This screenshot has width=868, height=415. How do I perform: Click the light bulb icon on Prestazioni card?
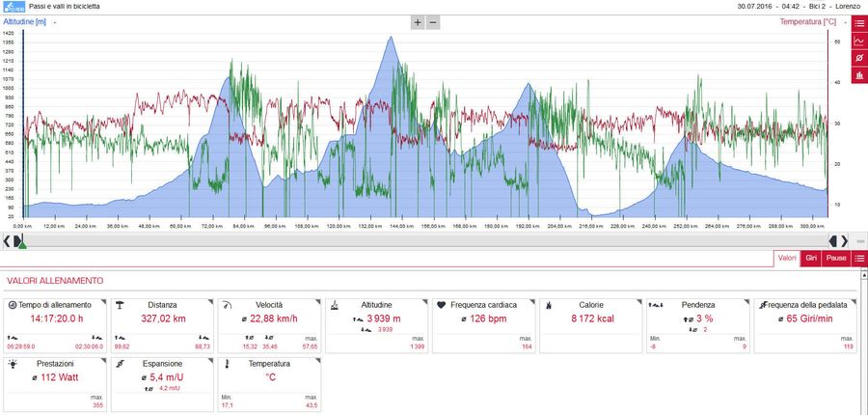pyautogui.click(x=14, y=364)
